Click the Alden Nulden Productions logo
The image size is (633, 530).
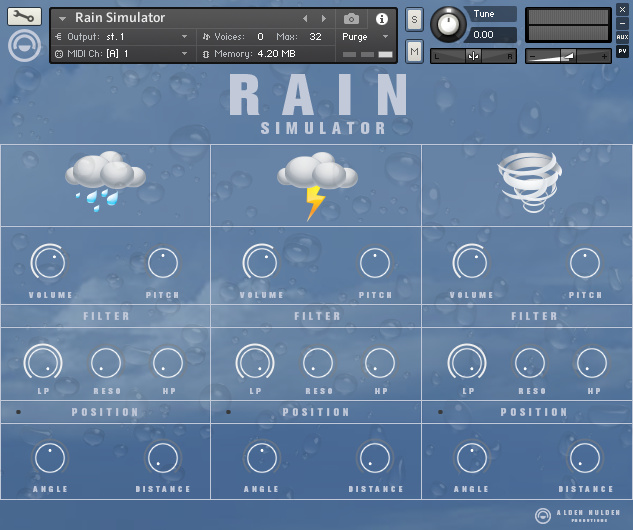577,515
